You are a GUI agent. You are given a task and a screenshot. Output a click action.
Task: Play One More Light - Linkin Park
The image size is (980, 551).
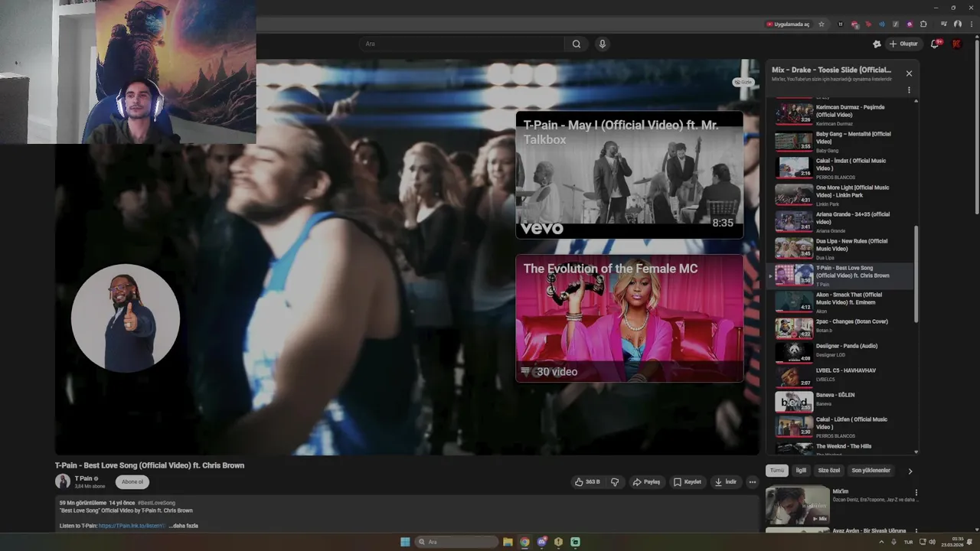tap(840, 194)
